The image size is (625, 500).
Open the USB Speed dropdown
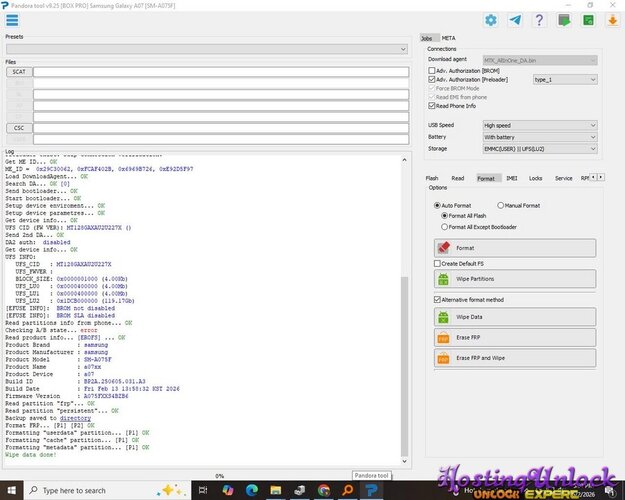click(x=540, y=125)
